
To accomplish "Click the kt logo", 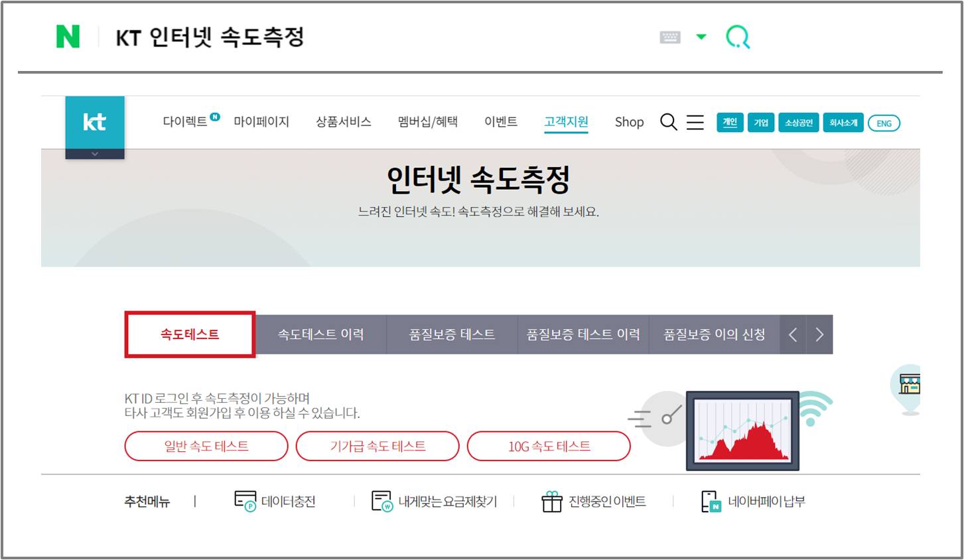I will [x=95, y=122].
